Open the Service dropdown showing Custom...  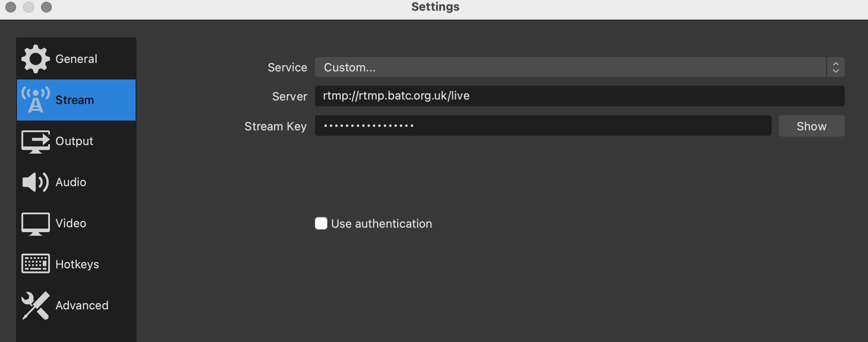570,67
